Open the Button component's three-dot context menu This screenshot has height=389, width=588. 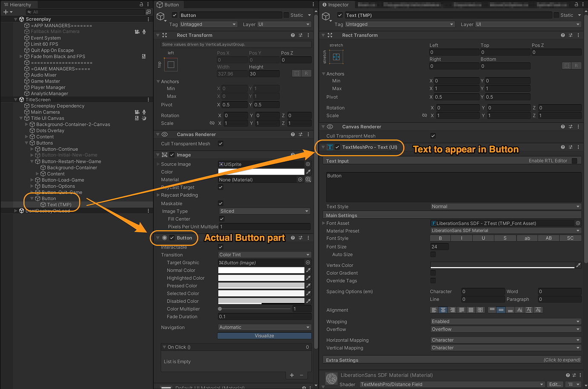coord(308,238)
